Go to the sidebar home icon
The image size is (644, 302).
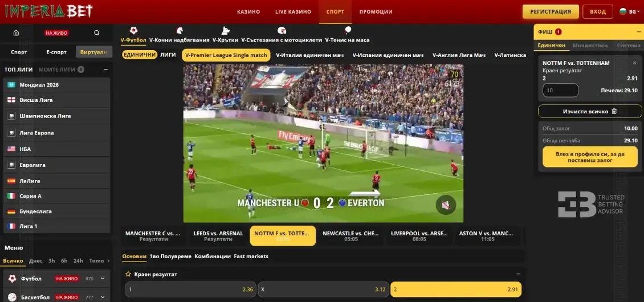click(16, 33)
